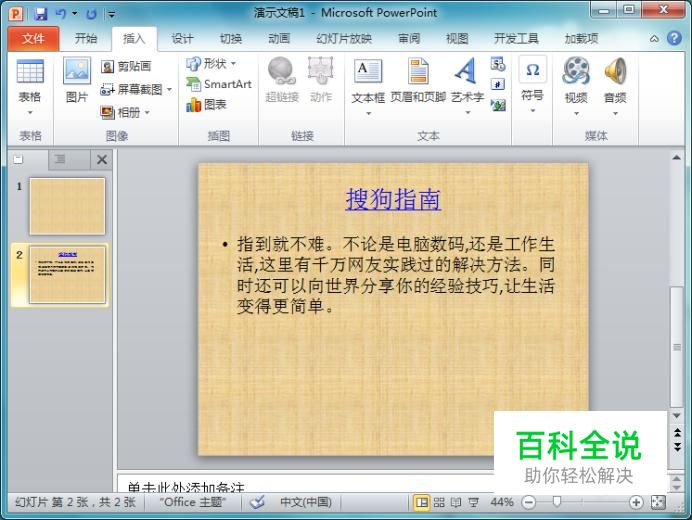Click the 搜狗指南 hyperlink title

(393, 199)
